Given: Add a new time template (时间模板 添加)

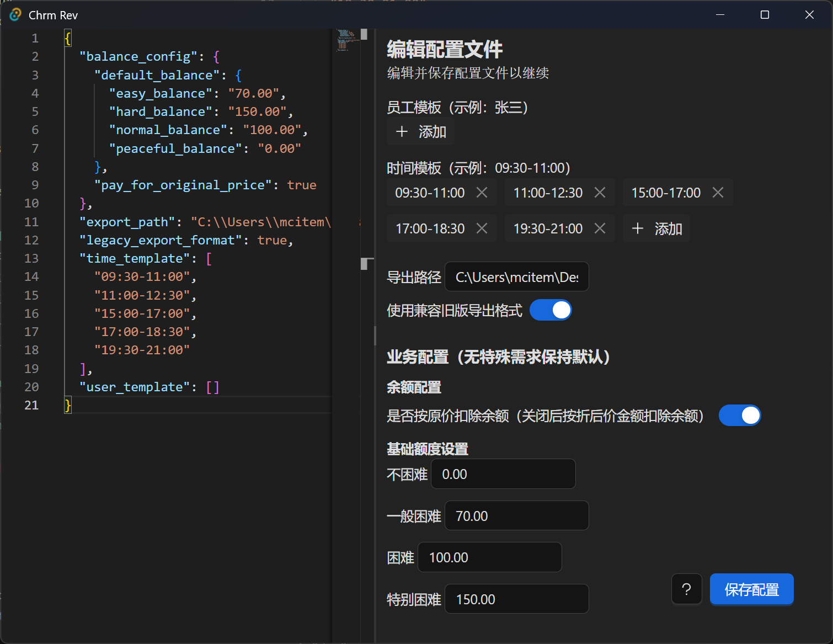Looking at the screenshot, I should coord(656,228).
